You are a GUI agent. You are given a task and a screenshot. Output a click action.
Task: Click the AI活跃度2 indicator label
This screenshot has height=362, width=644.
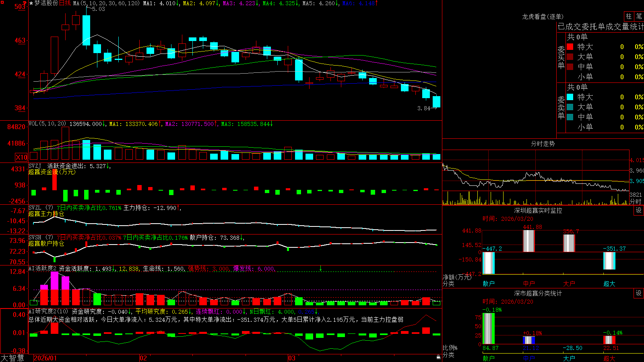point(43,269)
